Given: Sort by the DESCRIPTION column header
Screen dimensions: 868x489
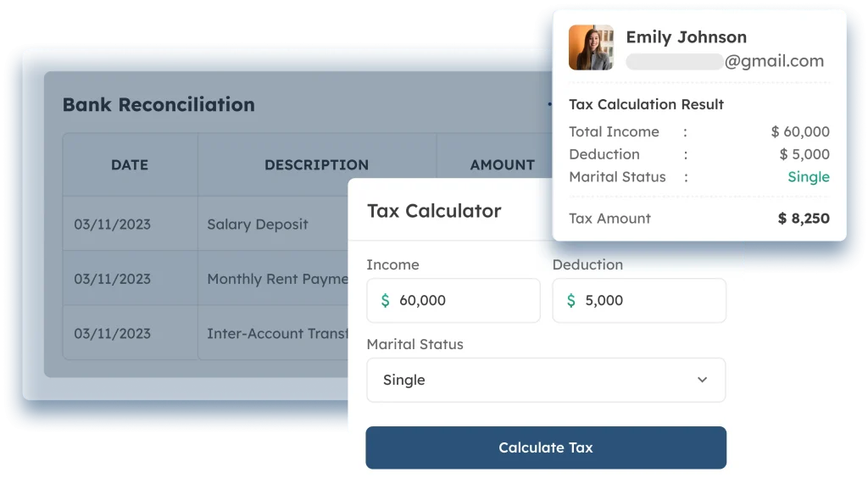Looking at the screenshot, I should pos(317,165).
